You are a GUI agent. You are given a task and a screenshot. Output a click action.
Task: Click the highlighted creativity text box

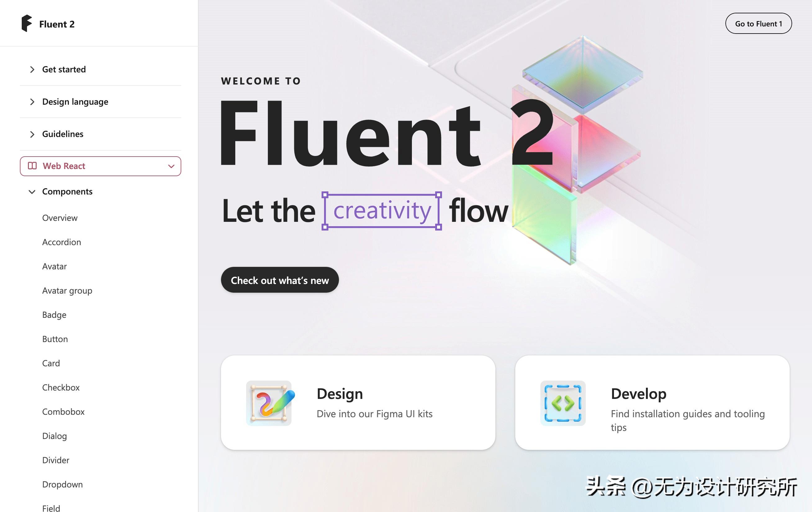(382, 211)
